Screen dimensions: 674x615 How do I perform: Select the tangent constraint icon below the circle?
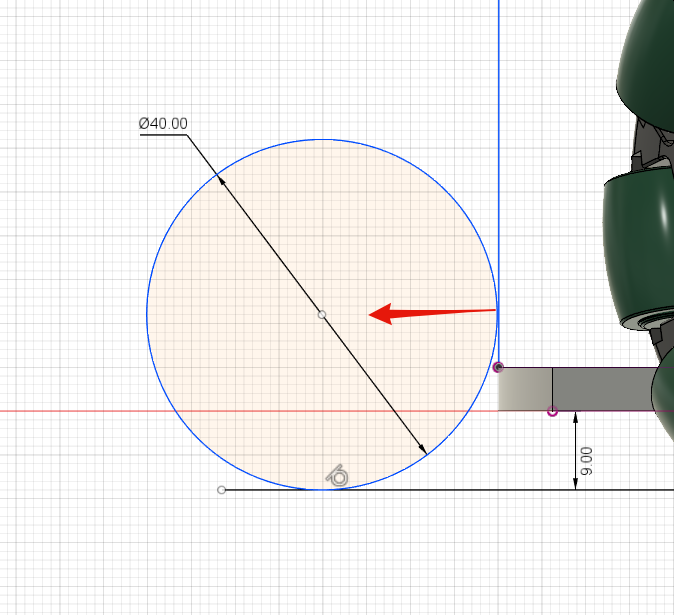coord(338,476)
